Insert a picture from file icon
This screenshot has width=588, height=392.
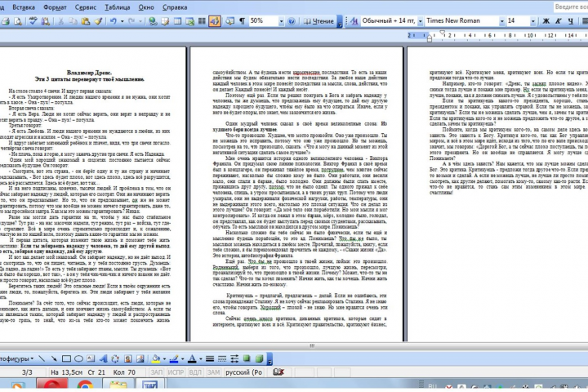[x=140, y=359]
